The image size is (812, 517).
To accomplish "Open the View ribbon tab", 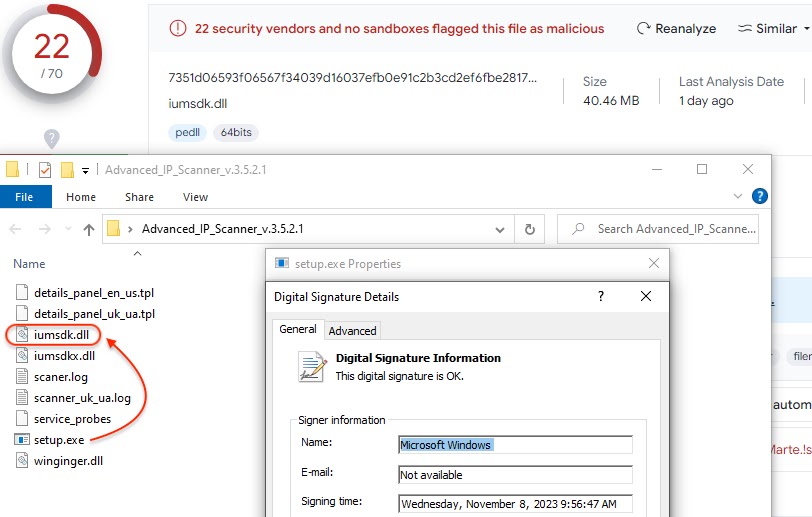I will coord(195,197).
